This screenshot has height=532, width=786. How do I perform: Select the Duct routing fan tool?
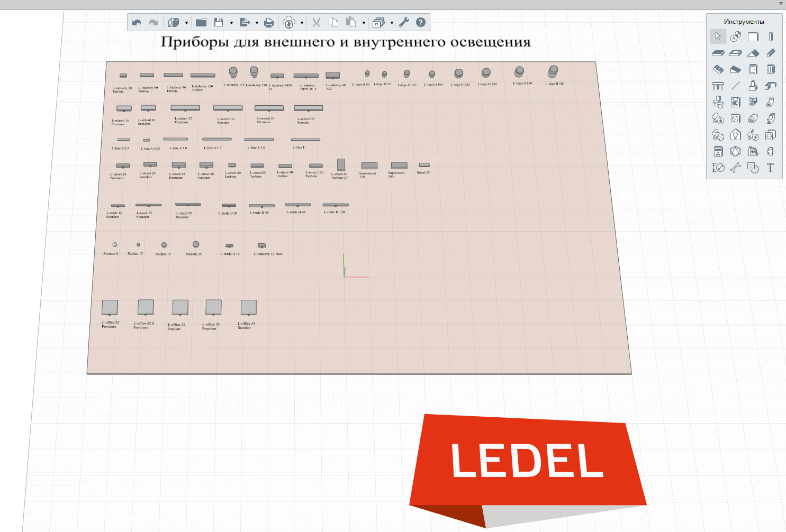[718, 135]
